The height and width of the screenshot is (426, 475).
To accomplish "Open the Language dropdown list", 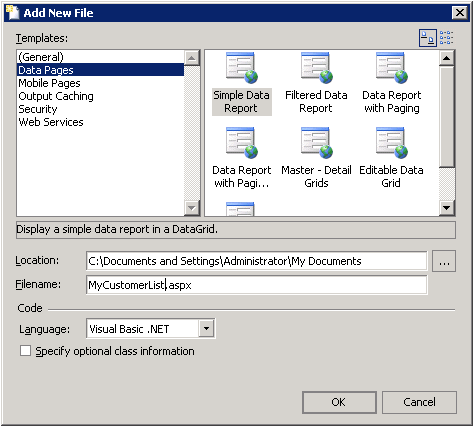I will [207, 329].
